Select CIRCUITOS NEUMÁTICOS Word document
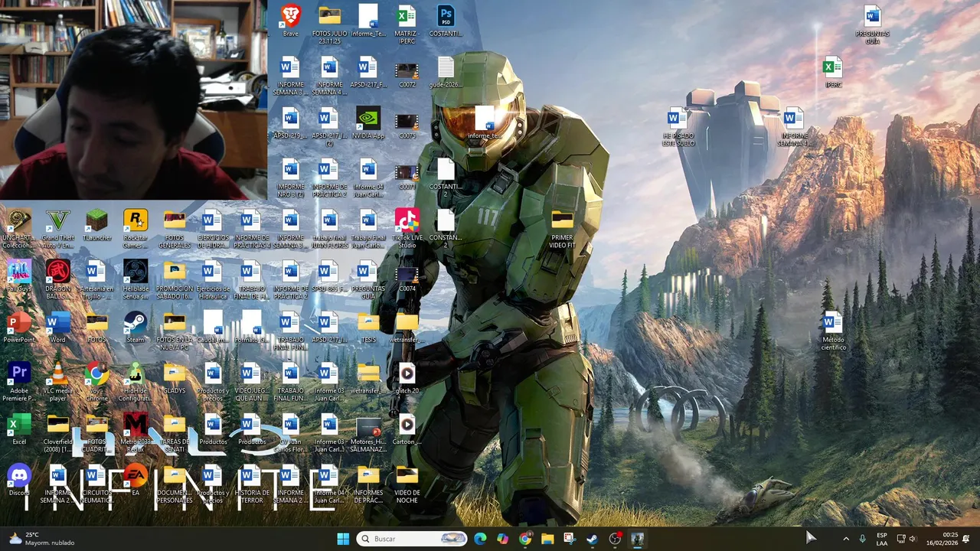This screenshot has width=980, height=551. [96, 484]
